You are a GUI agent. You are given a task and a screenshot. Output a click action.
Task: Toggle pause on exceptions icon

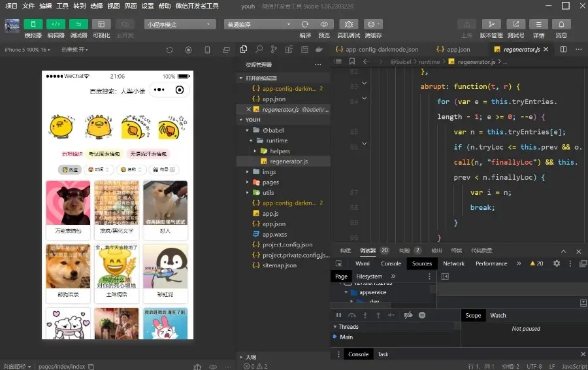pyautogui.click(x=422, y=315)
